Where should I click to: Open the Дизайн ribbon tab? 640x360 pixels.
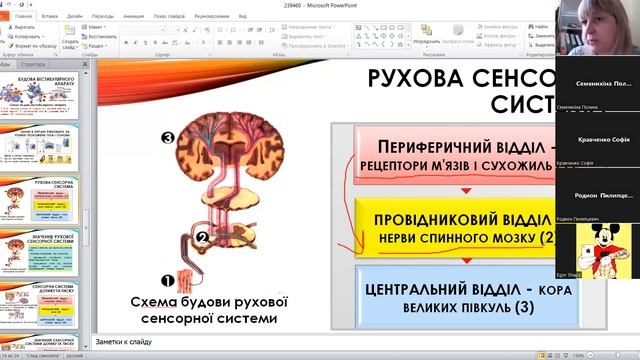(75, 16)
